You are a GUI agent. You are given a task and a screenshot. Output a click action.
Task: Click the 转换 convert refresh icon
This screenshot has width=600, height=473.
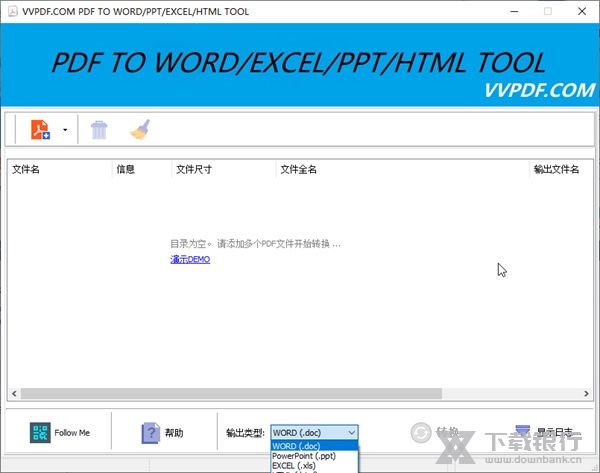coord(421,433)
